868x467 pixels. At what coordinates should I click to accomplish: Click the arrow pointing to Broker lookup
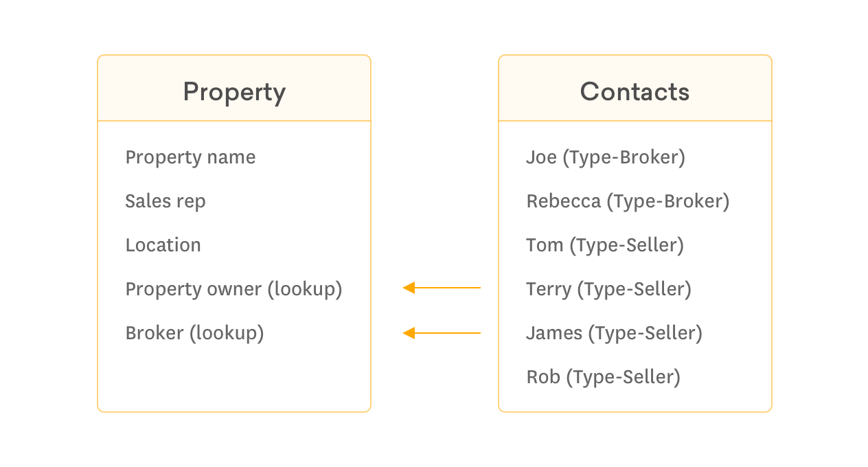pos(442,333)
